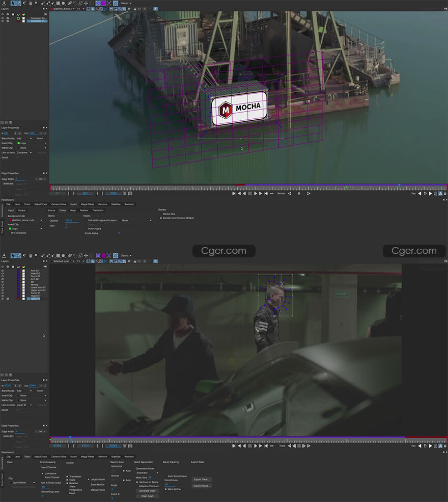Click the Opacity 100% slider
This screenshot has width=448, height=502.
click(x=72, y=221)
